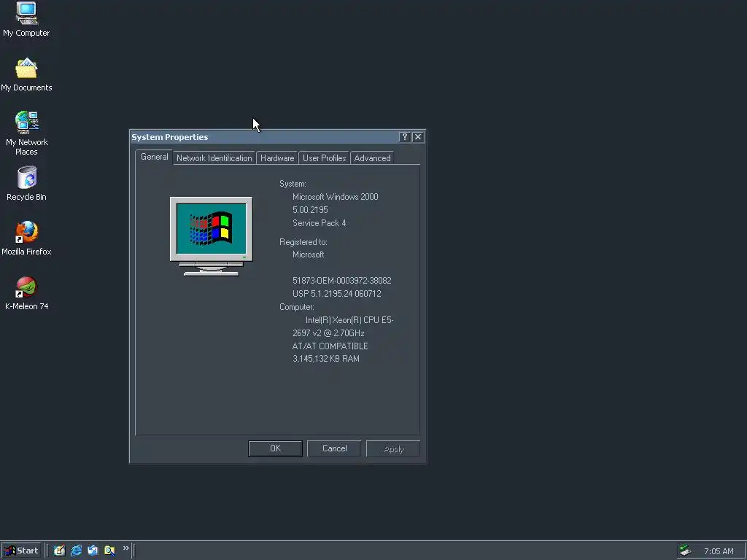Click the folder search quick launch icon
The image size is (747, 560).
pyautogui.click(x=109, y=551)
